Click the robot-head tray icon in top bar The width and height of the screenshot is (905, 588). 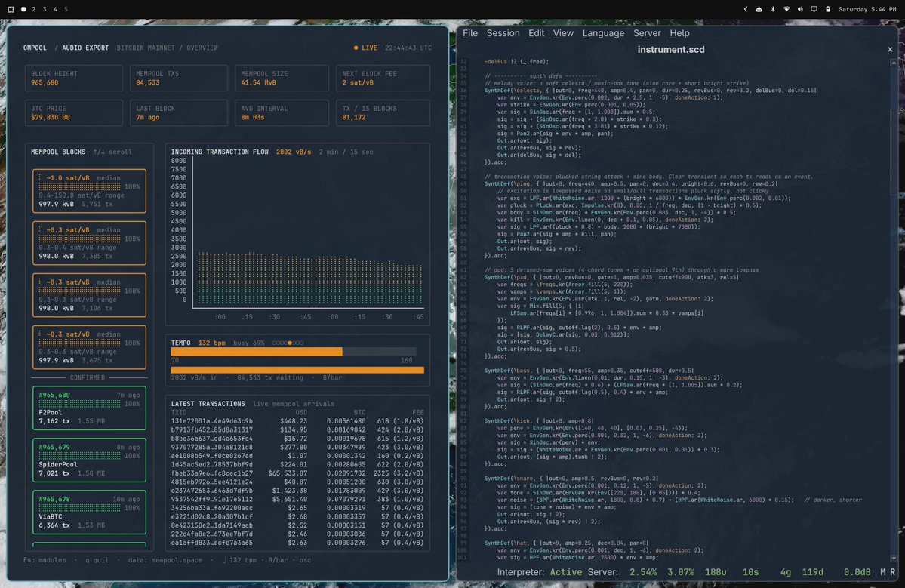(x=759, y=9)
